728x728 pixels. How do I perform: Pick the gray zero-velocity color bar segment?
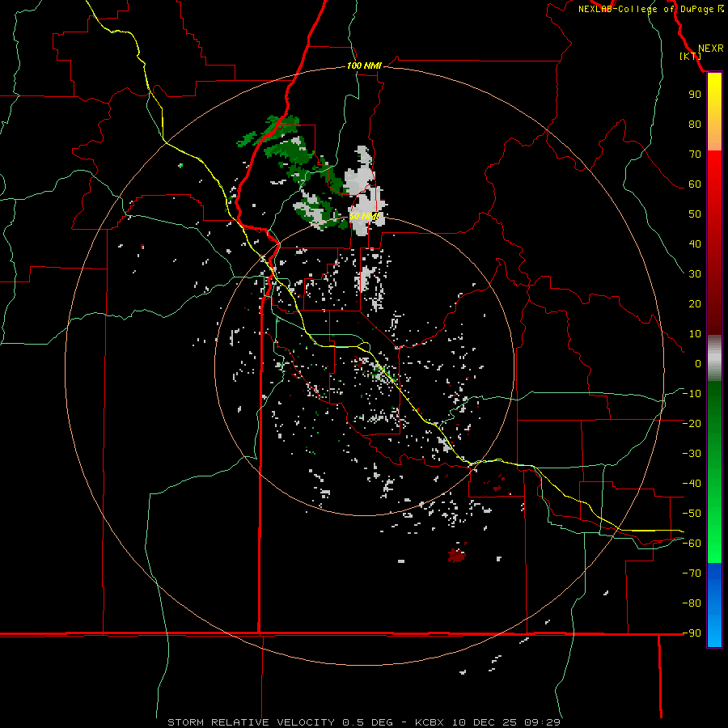pos(714,358)
